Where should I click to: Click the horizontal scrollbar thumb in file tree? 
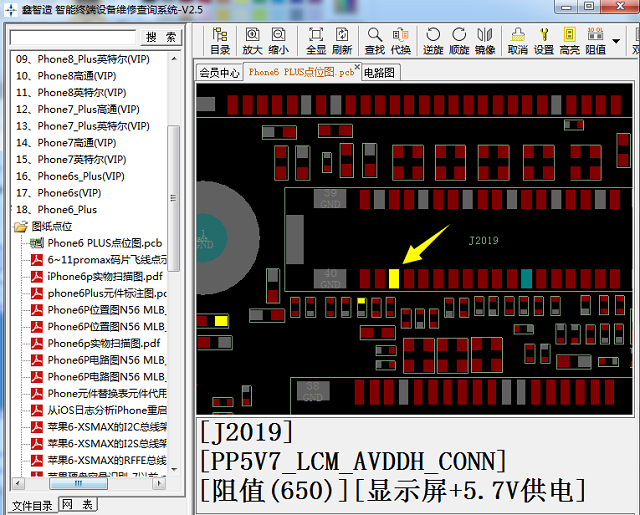pyautogui.click(x=78, y=484)
